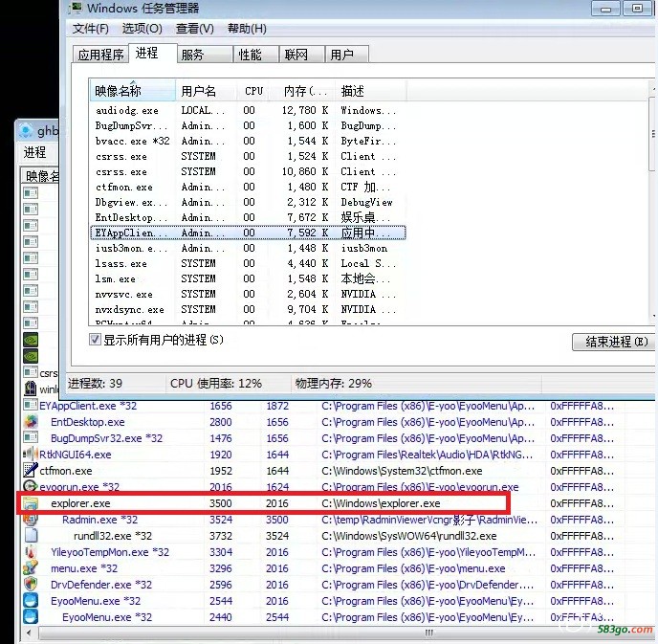Select bvacc.exe *32 process row
658x644 pixels.
click(x=248, y=141)
